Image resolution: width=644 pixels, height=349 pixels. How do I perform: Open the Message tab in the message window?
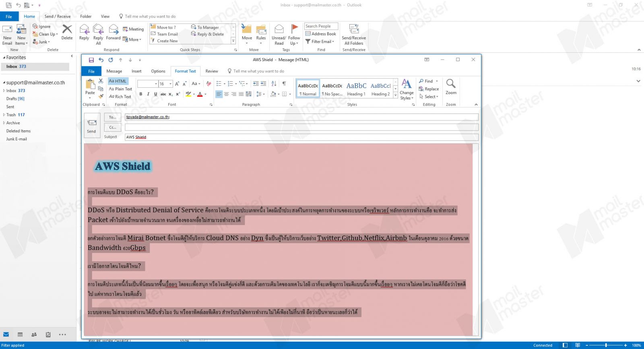coord(114,71)
